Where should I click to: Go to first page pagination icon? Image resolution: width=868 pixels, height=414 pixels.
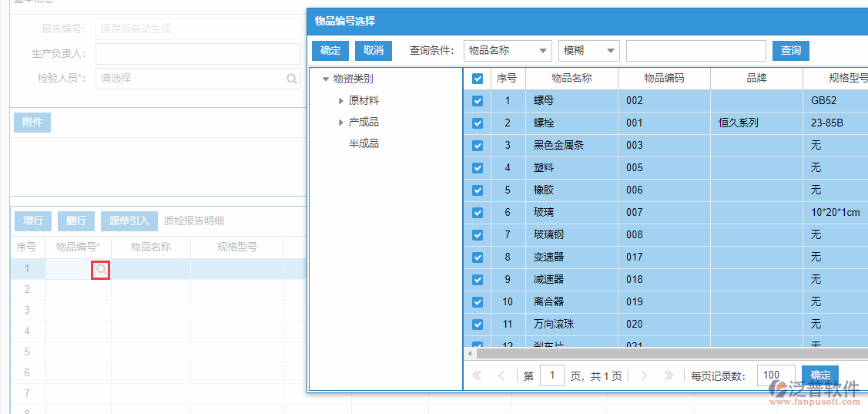tap(477, 376)
